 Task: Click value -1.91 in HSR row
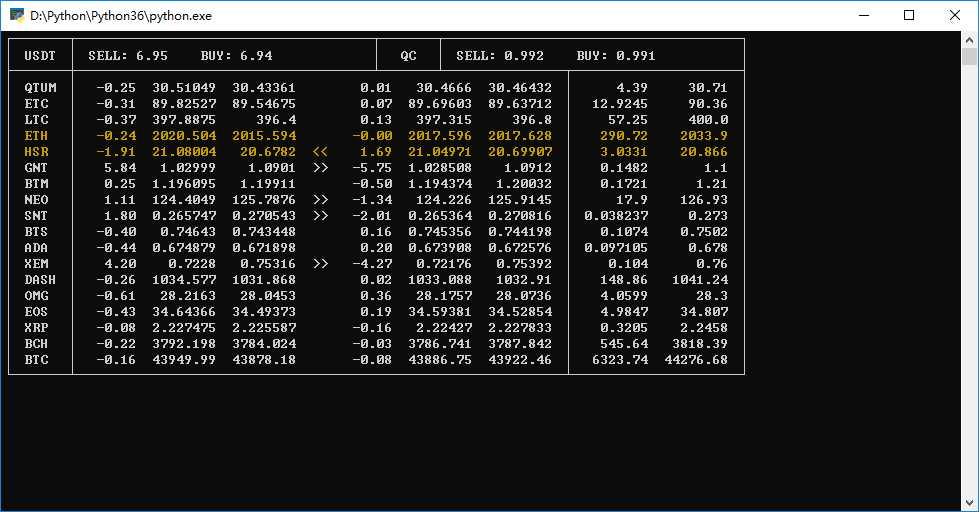click(x=116, y=152)
